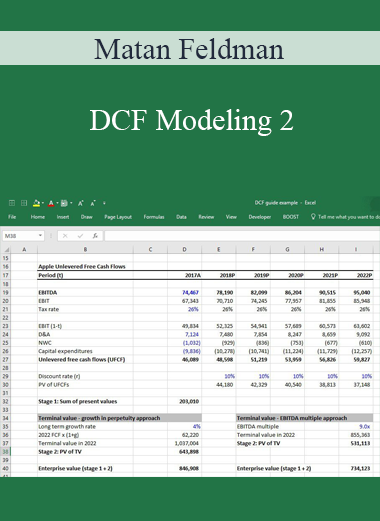The image size is (380, 521).
Task: Open the Draw ribbon tab
Action: click(86, 217)
